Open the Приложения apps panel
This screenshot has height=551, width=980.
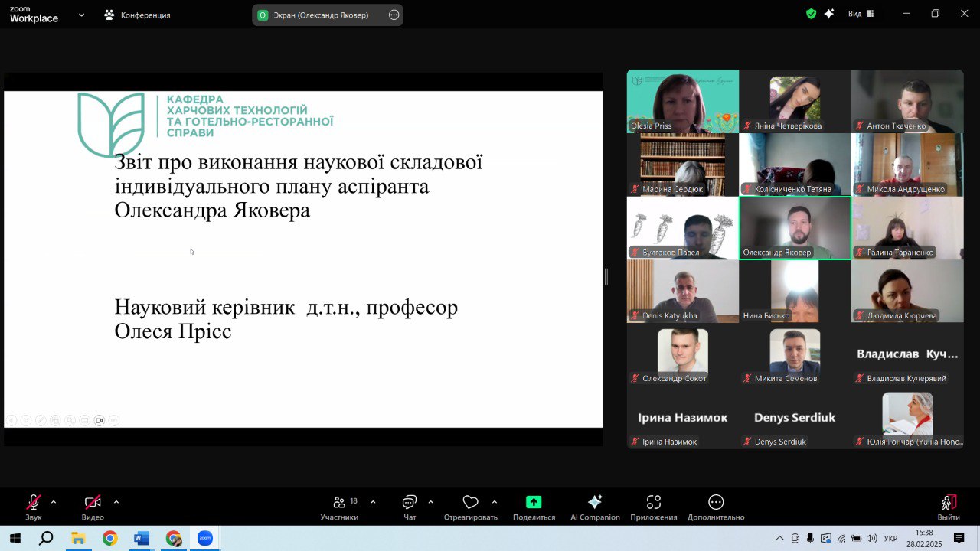point(654,507)
